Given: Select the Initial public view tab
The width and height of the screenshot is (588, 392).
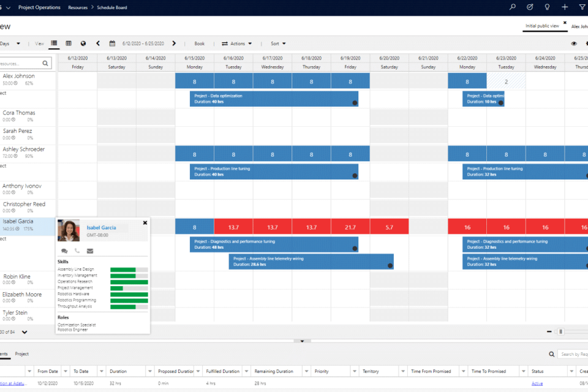Looking at the screenshot, I should (x=542, y=26).
